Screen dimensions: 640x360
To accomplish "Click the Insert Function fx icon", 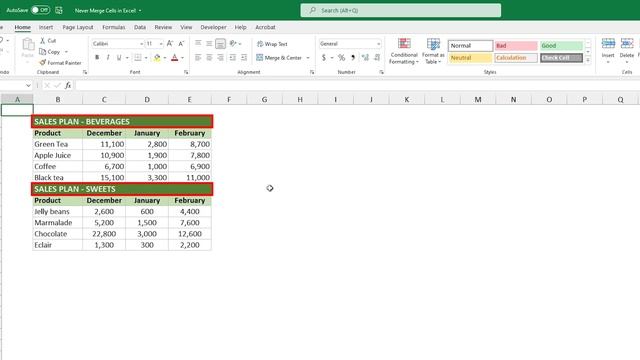I will coord(68,85).
